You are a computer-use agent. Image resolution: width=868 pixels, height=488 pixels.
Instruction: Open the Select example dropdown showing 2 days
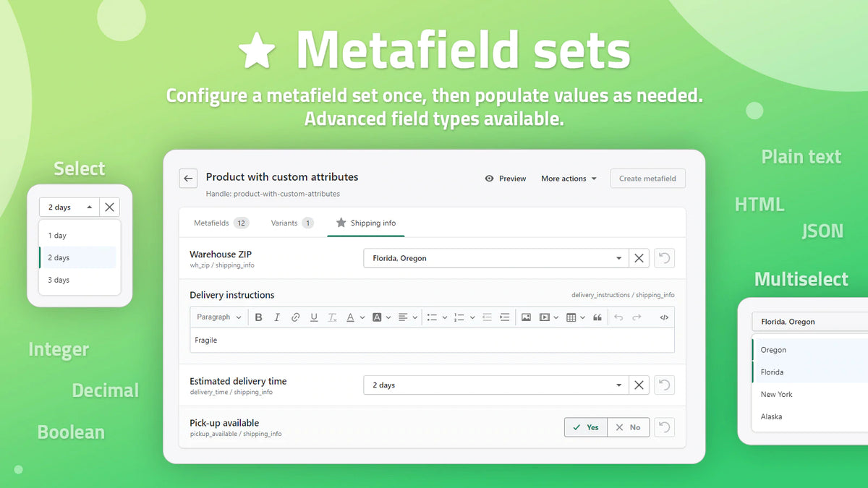[69, 207]
